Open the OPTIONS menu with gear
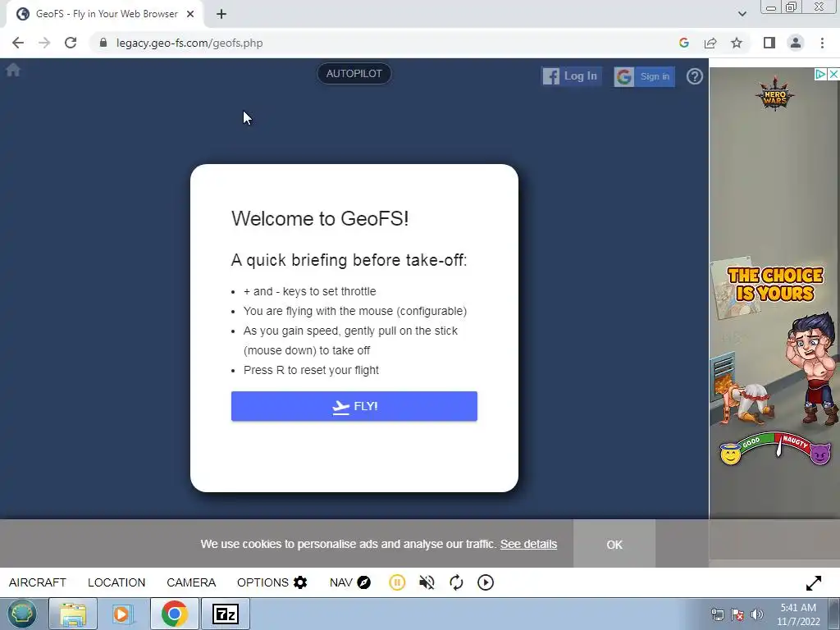This screenshot has width=840, height=630. pos(272,582)
